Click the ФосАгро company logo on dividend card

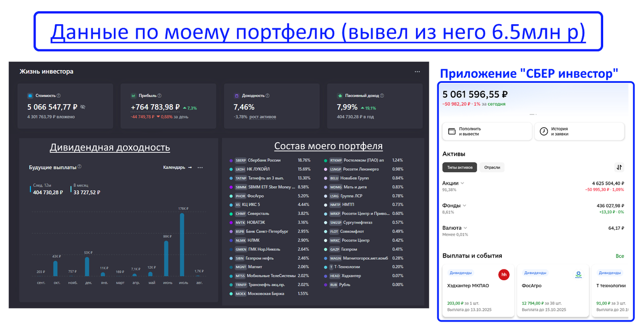(x=579, y=275)
